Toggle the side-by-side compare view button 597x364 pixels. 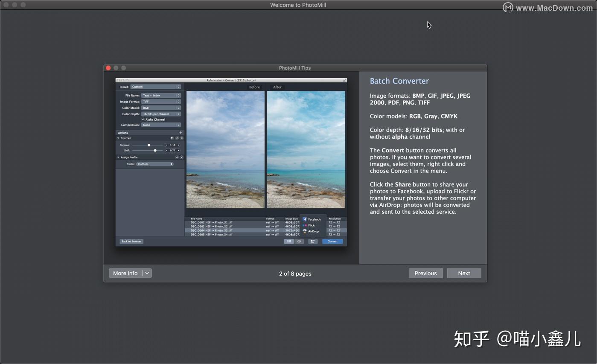tap(289, 242)
